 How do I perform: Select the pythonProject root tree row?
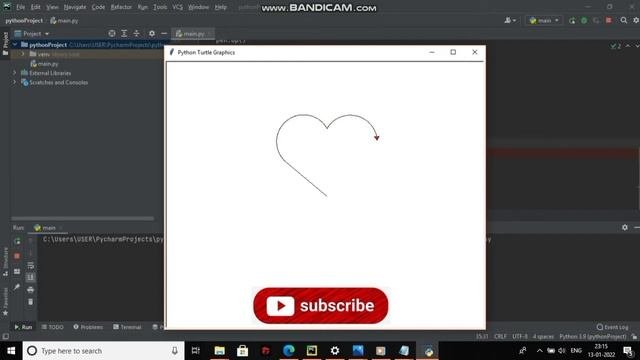[87, 44]
